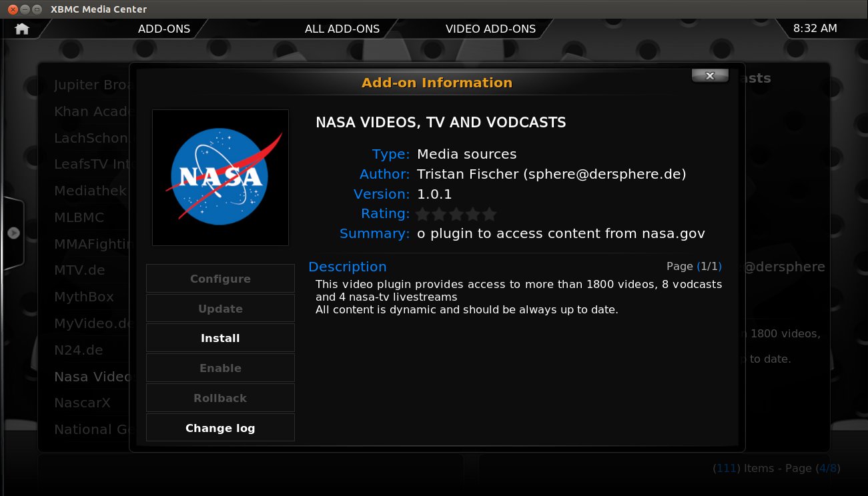This screenshot has width=868, height=496.
Task: Open the Change log button
Action: pos(220,428)
